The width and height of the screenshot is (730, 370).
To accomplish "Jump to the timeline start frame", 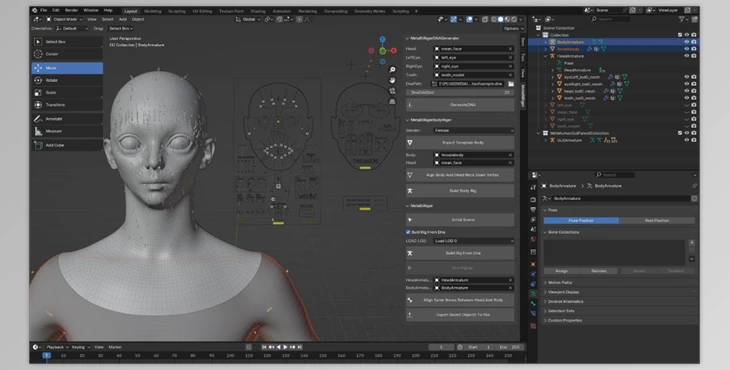I will (x=264, y=347).
